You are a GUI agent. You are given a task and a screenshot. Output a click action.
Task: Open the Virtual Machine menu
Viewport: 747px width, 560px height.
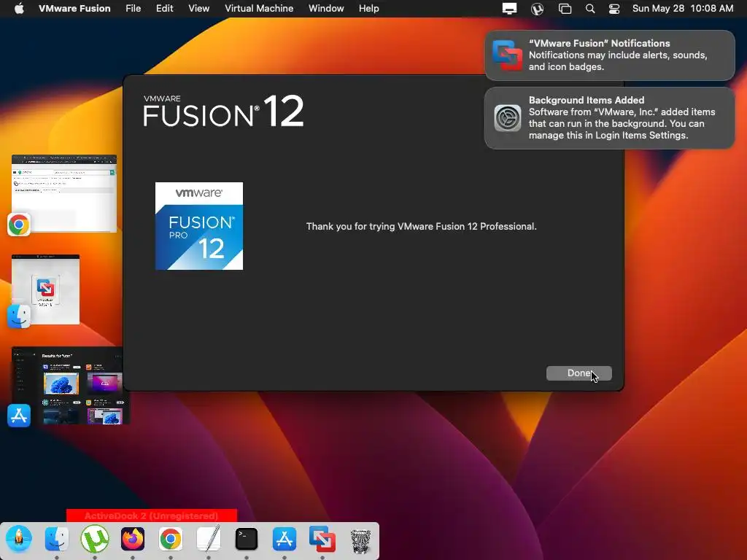click(259, 9)
